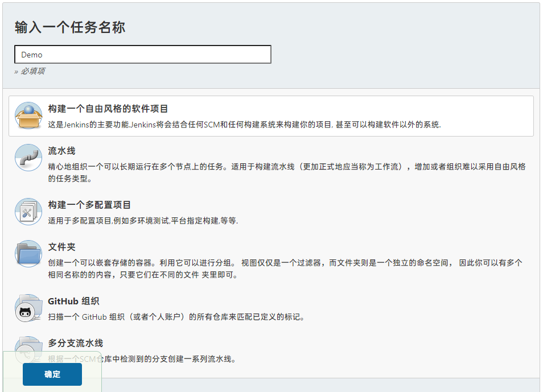Click the folder description starting 创建一个可以嵌套
Viewport: 543px width, 392px height.
(285, 269)
